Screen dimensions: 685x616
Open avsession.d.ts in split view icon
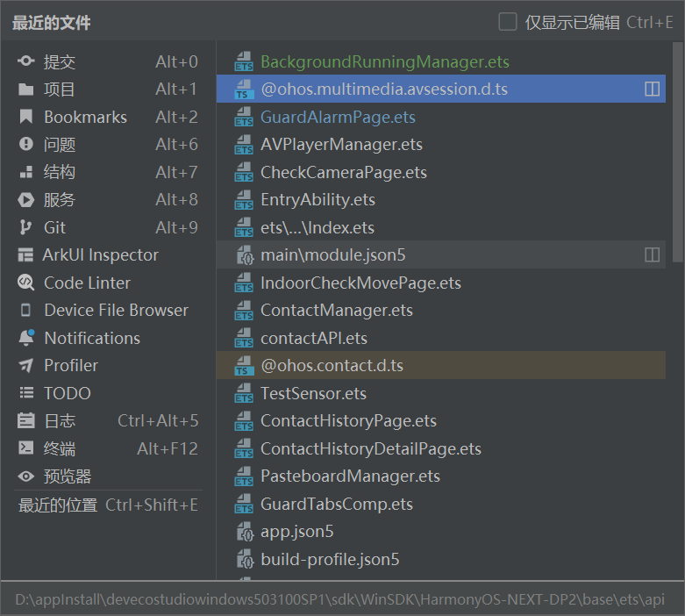click(x=652, y=89)
